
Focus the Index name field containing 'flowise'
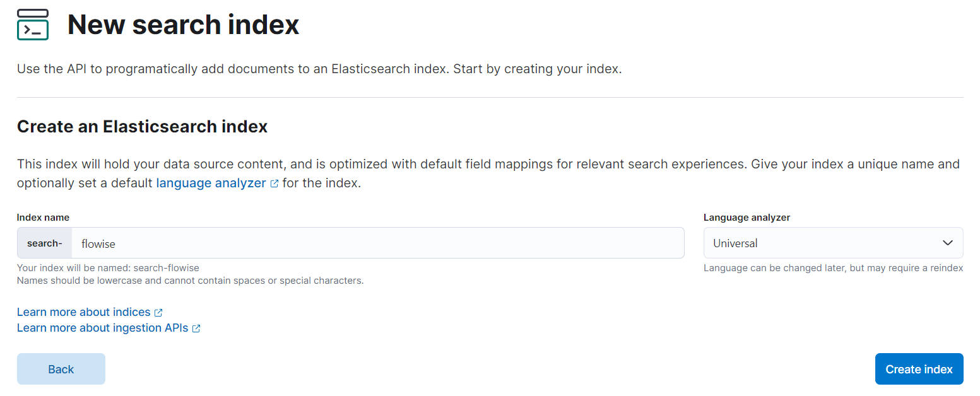click(x=377, y=243)
